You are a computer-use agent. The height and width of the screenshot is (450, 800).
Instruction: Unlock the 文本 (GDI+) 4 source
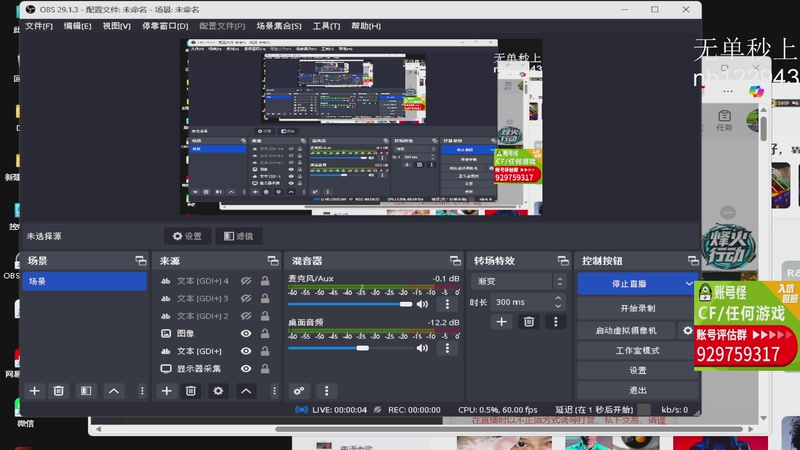coord(265,281)
